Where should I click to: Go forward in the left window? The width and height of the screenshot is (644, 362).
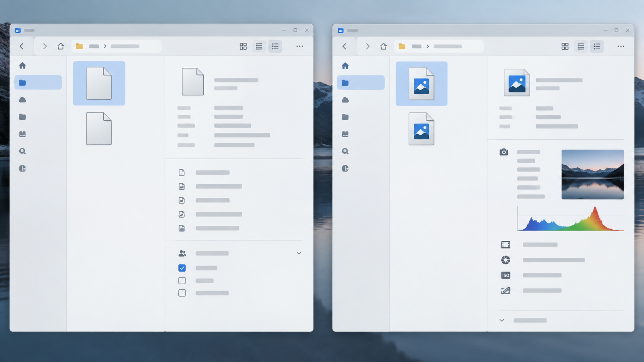pyautogui.click(x=45, y=46)
